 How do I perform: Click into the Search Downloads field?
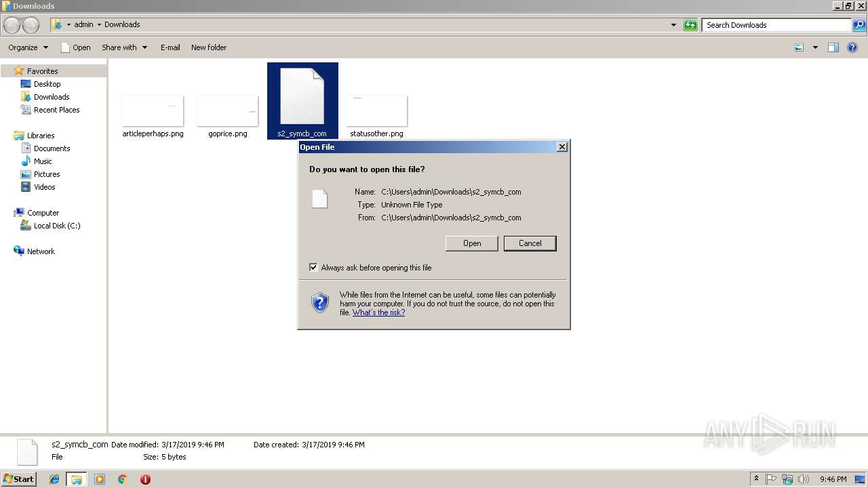(777, 25)
